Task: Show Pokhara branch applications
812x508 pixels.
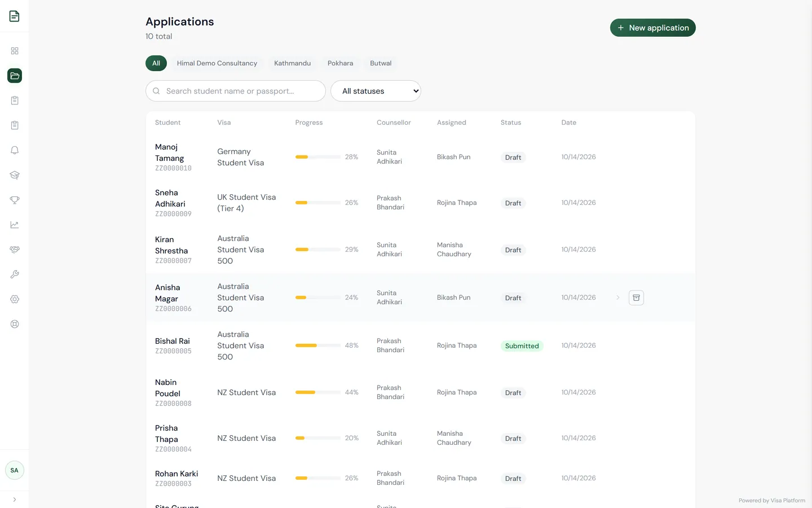Action: point(340,63)
